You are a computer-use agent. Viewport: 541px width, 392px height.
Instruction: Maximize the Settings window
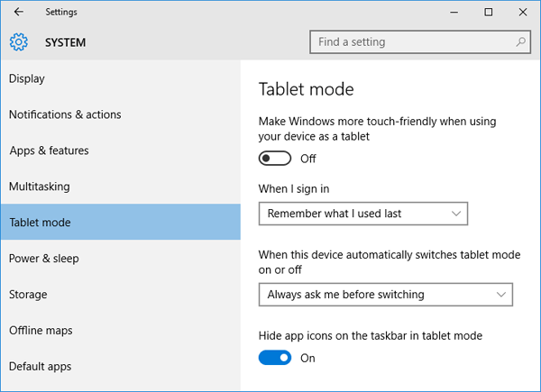click(x=488, y=12)
